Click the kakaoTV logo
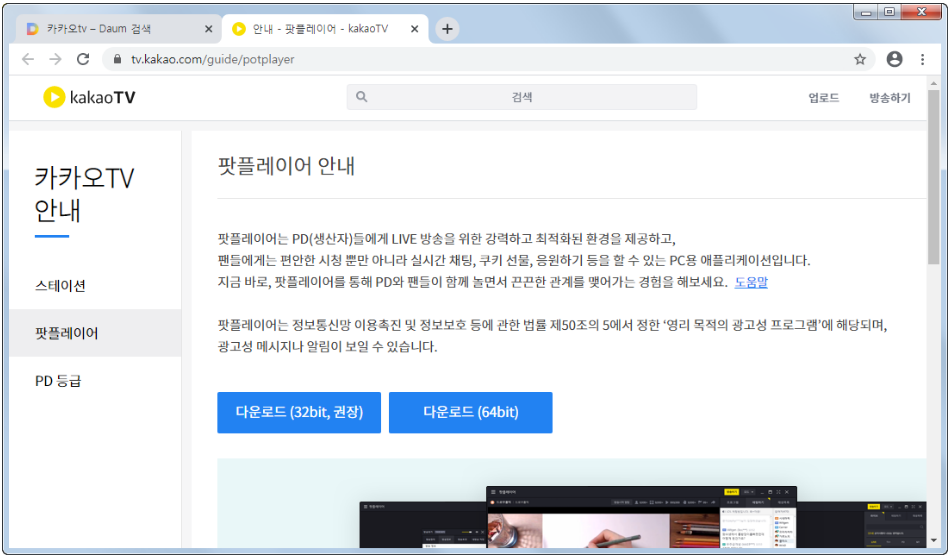The width and height of the screenshot is (949, 556). (90, 97)
